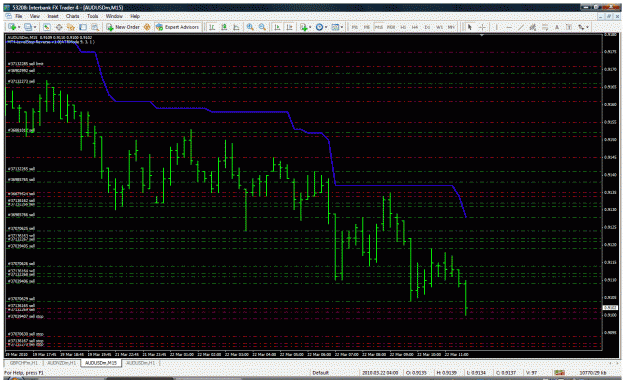The image size is (625, 380).
Task: Open the Insert menu
Action: [53, 16]
